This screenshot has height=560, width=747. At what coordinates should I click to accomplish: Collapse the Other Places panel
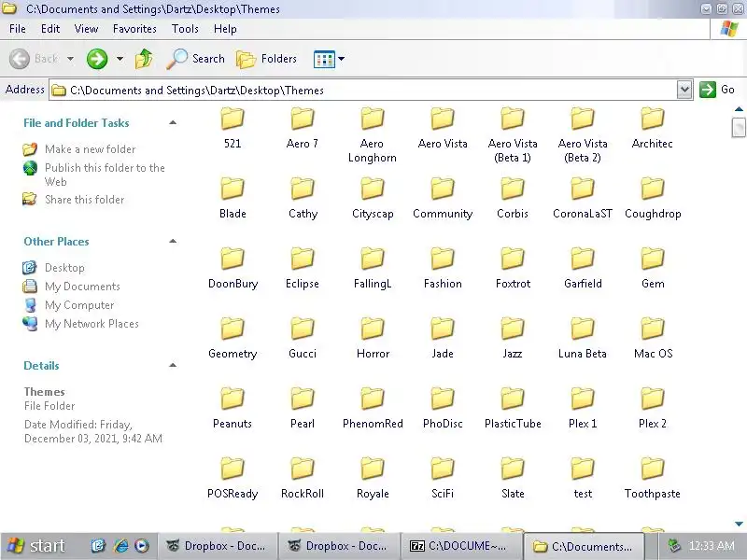click(x=173, y=242)
